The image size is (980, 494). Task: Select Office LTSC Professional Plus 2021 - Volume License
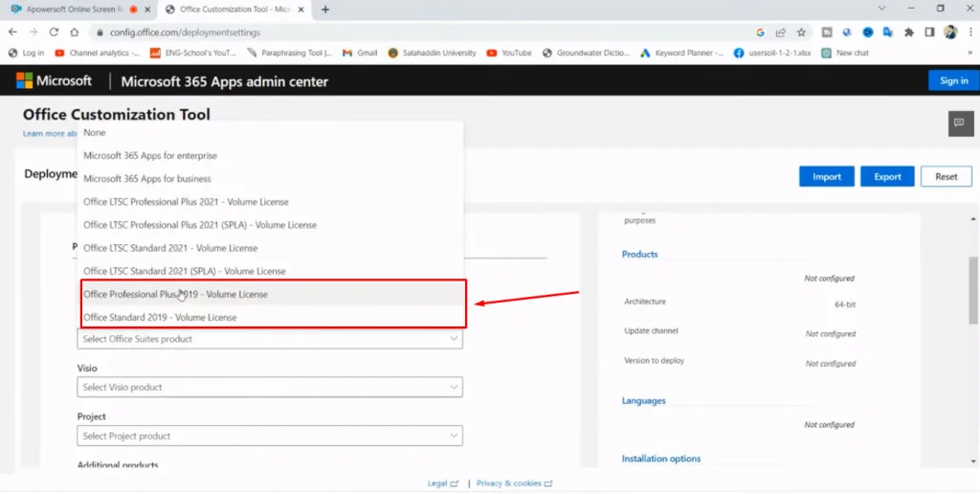tap(270, 202)
